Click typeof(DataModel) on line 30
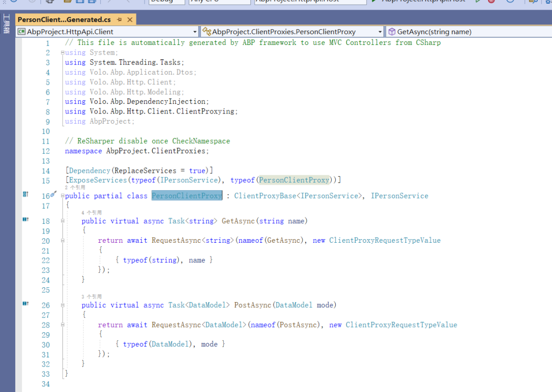The height and width of the screenshot is (392, 552). pos(158,344)
